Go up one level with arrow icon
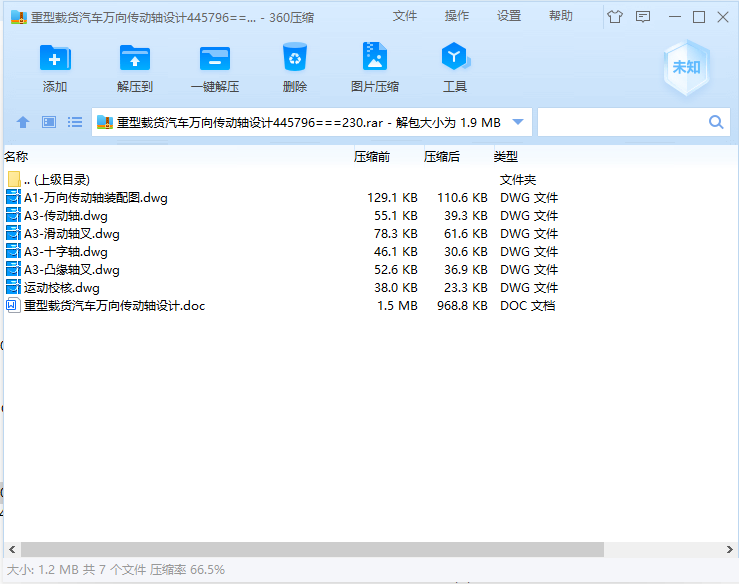This screenshot has width=739, height=584. pos(23,123)
